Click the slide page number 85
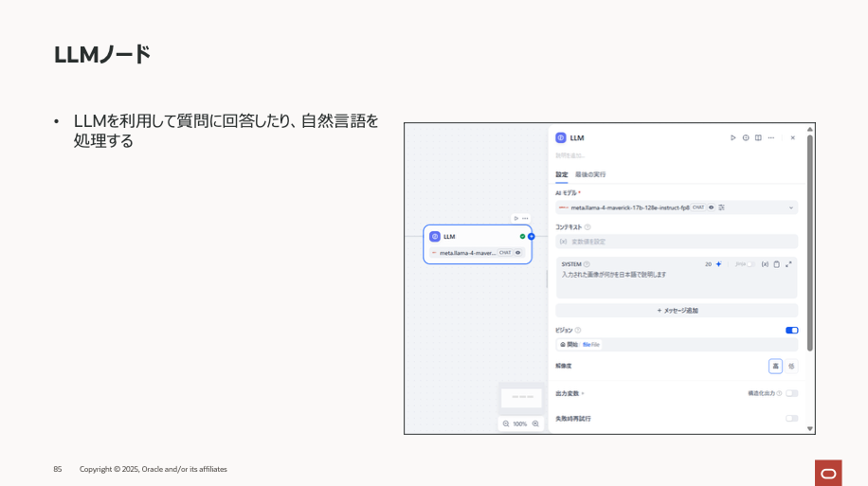This screenshot has height=486, width=868. pyautogui.click(x=58, y=469)
